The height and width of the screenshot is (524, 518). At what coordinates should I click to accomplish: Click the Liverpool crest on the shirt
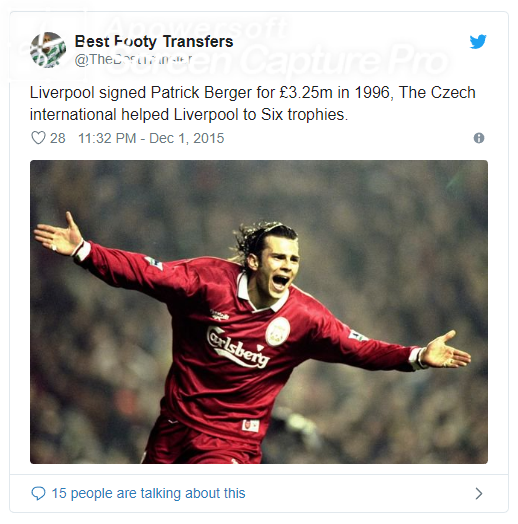click(x=277, y=331)
